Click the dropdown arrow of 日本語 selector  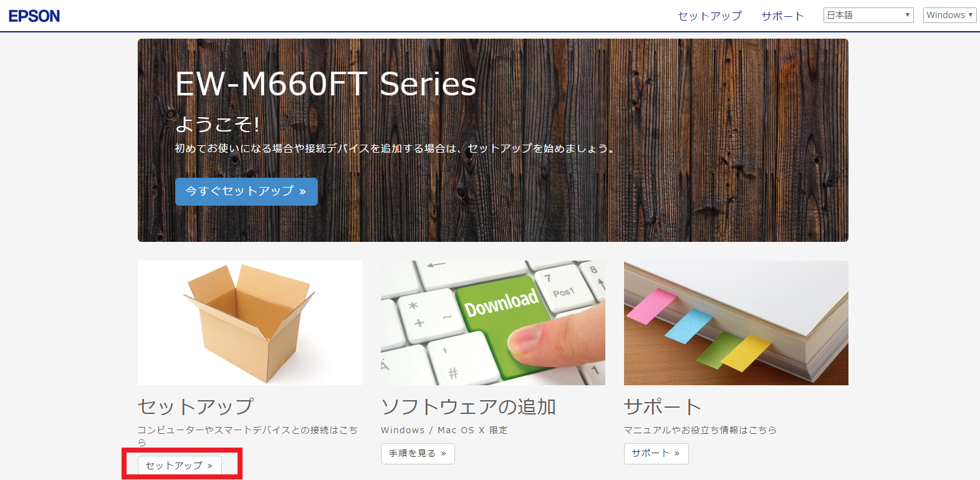click(x=908, y=15)
